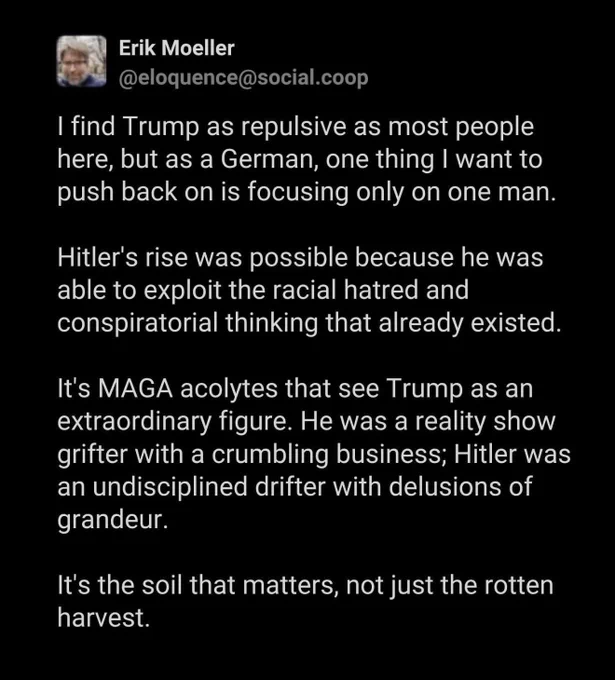Click the word grandeur
The width and height of the screenshot is (615, 680).
coord(112,519)
